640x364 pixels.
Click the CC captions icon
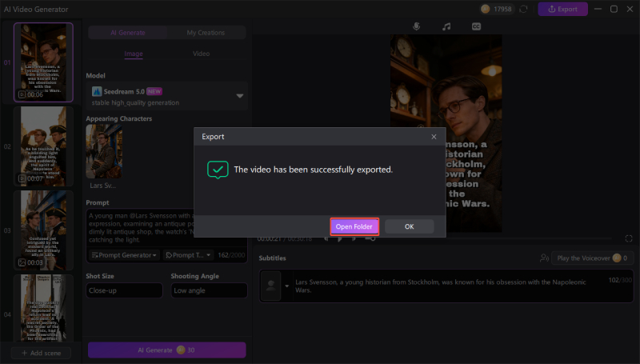[476, 26]
